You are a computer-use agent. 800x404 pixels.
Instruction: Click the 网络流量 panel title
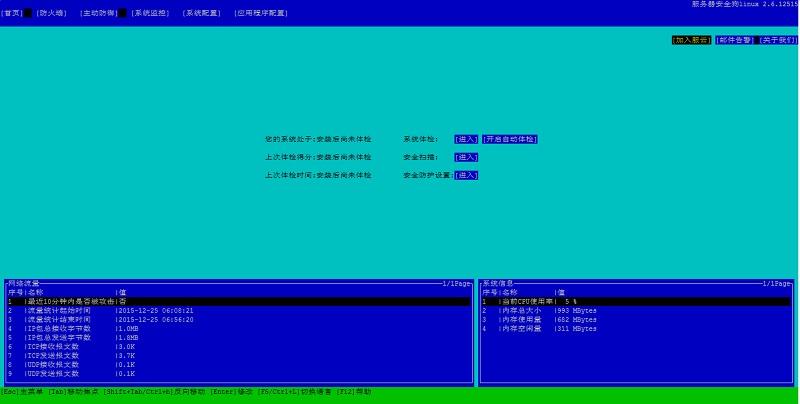[x=24, y=283]
